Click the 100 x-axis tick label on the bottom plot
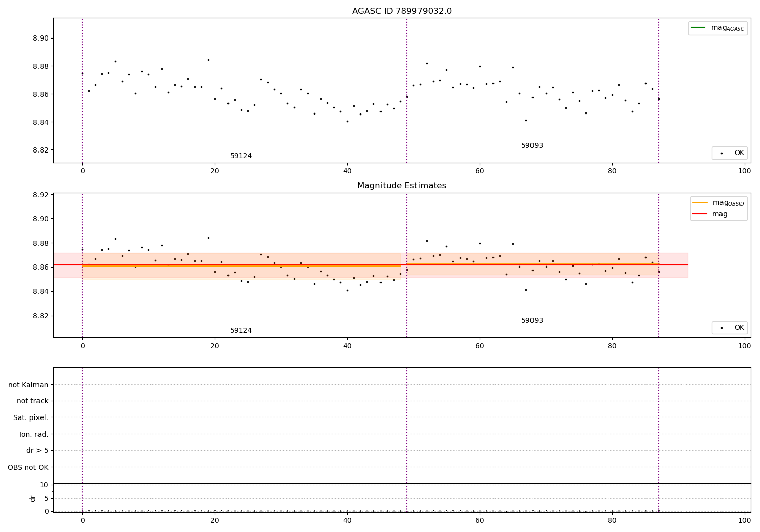760x532 pixels. pyautogui.click(x=744, y=520)
